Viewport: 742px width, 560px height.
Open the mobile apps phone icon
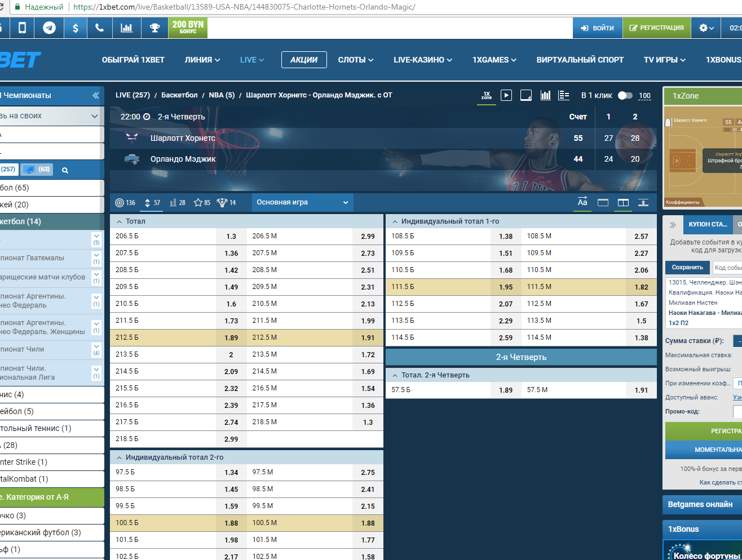point(22,28)
